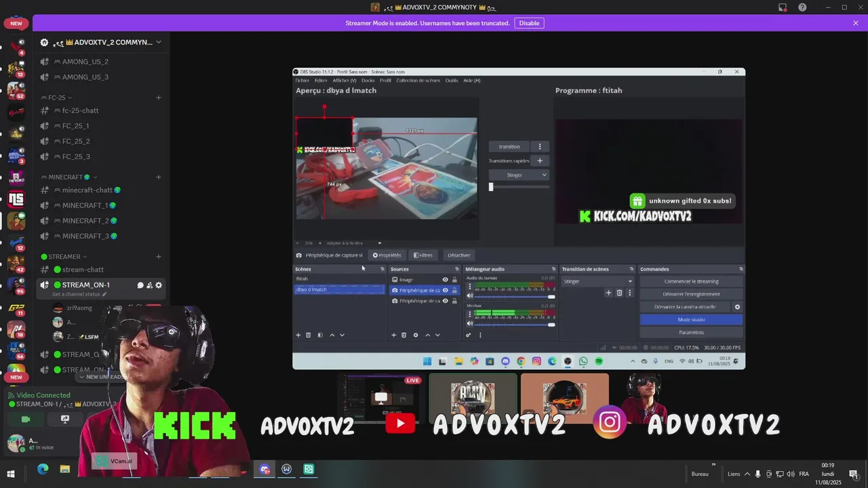
Task: Collapse the MINECRAFT category
Action: click(x=69, y=177)
